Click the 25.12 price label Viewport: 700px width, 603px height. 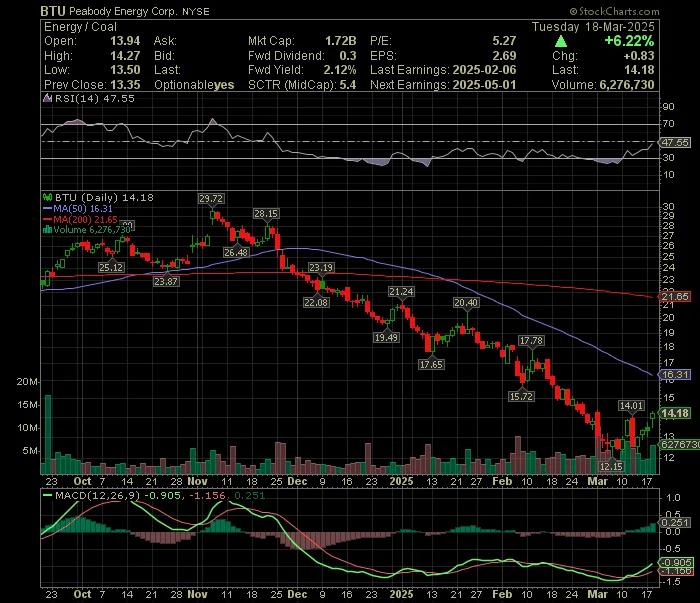coord(111,268)
